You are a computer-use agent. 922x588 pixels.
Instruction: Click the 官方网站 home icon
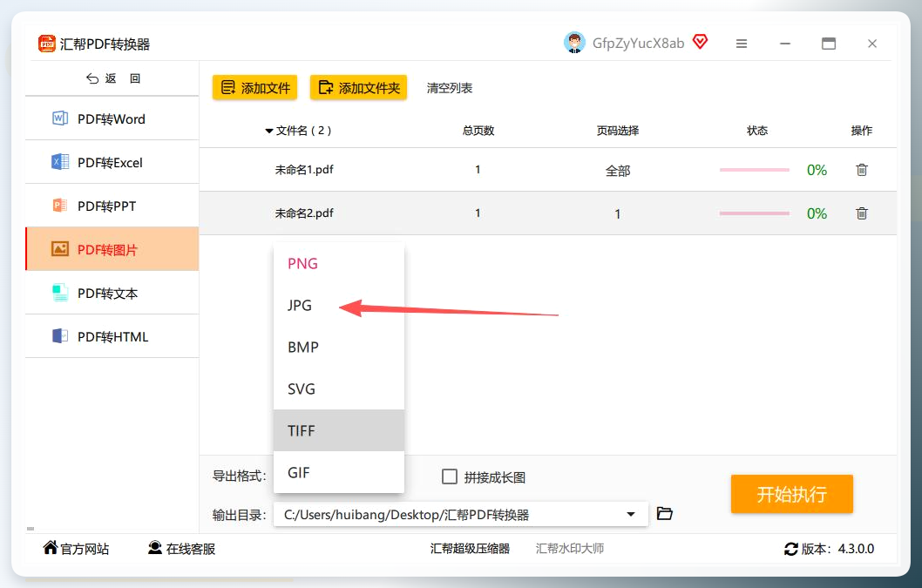tap(51, 547)
